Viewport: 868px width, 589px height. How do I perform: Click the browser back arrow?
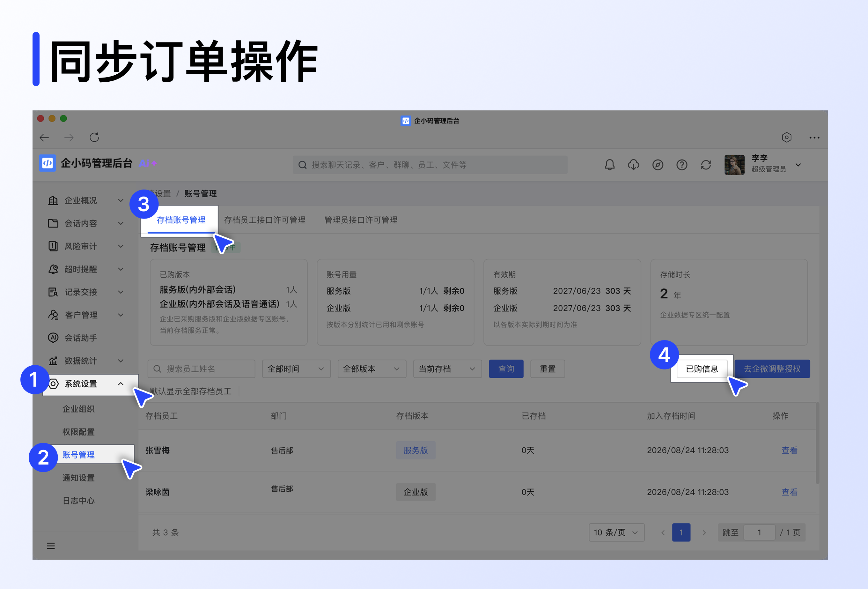click(x=44, y=138)
